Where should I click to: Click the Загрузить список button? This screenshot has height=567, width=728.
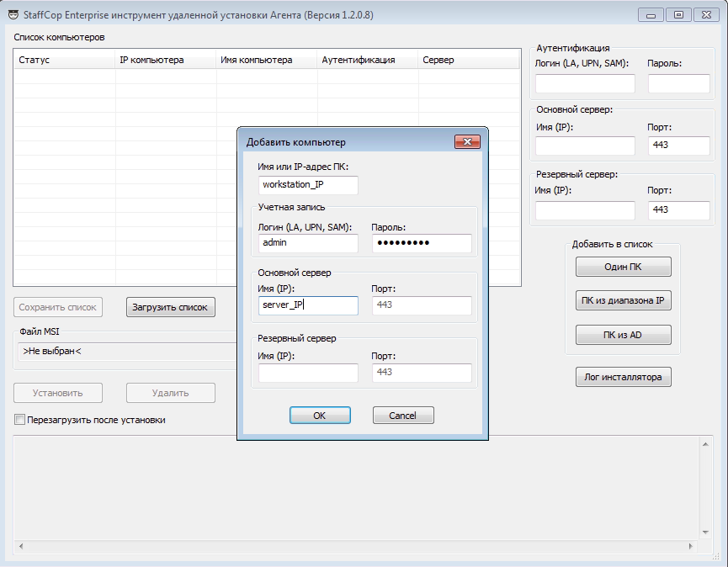click(x=171, y=308)
